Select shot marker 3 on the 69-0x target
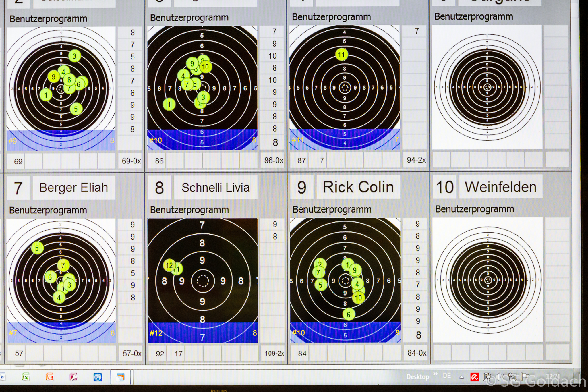The height and width of the screenshot is (392, 588). click(75, 56)
